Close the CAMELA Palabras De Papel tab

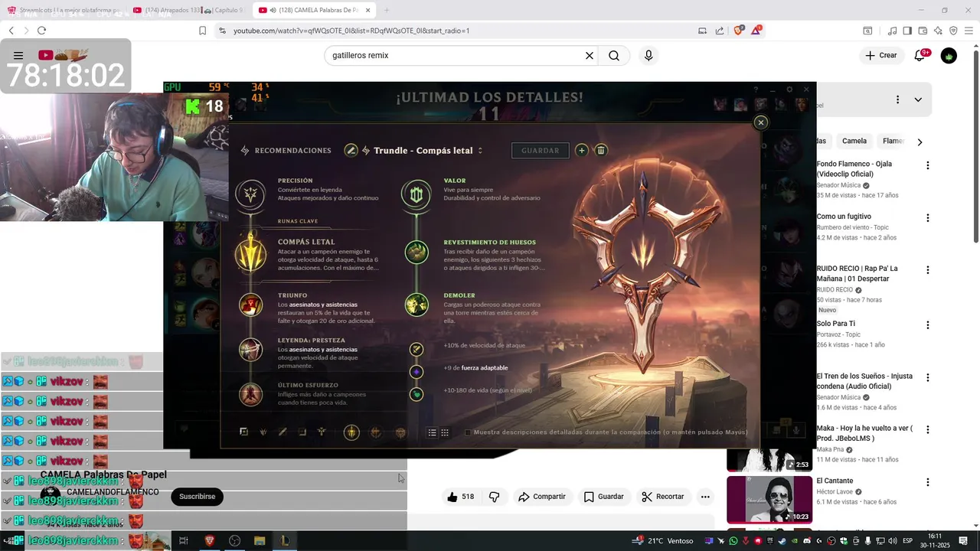(x=368, y=10)
